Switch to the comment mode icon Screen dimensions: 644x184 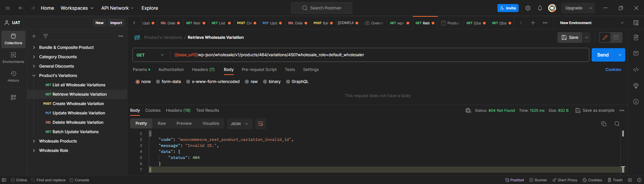pyautogui.click(x=616, y=37)
